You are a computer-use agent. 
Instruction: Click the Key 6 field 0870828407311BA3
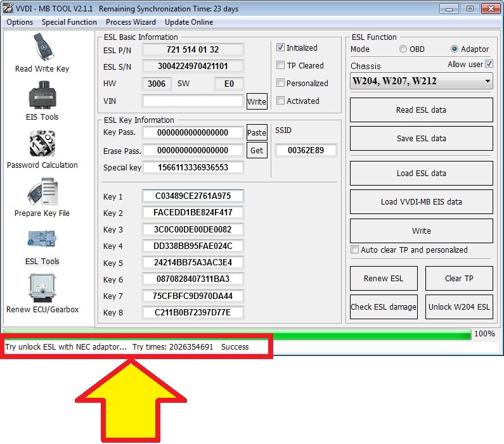[x=193, y=279]
